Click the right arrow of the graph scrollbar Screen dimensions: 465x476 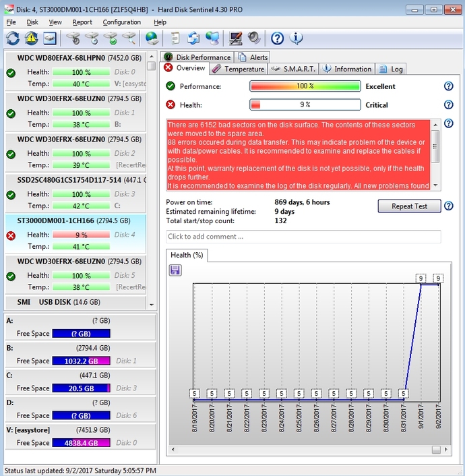[x=446, y=449]
